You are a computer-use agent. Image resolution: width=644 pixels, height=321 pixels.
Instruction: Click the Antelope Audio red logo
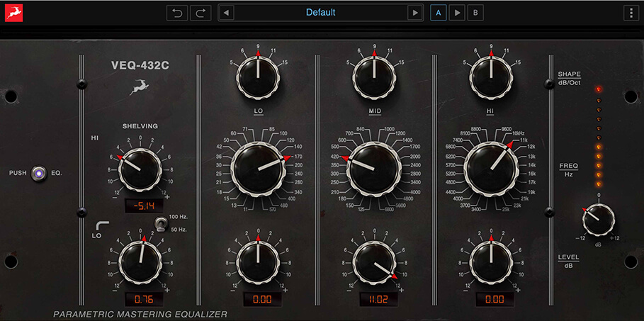tap(13, 12)
